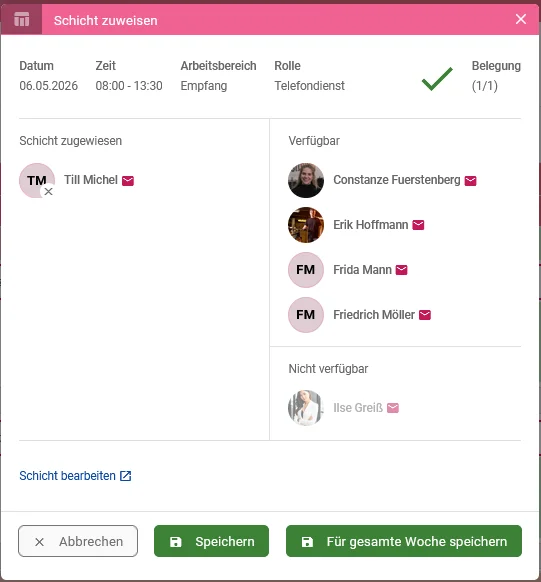Click the name Till Michel
Screen dimensions: 541x582
tap(91, 180)
